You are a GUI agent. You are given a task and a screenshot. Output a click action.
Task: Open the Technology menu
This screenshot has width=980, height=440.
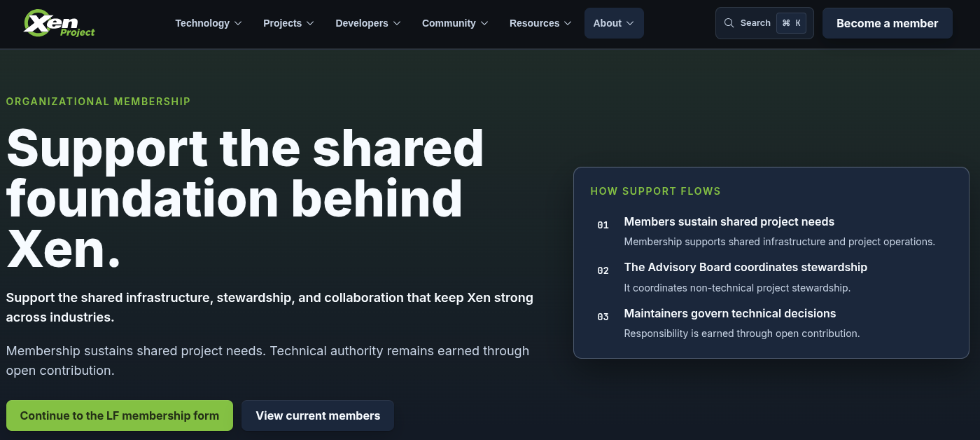[209, 23]
